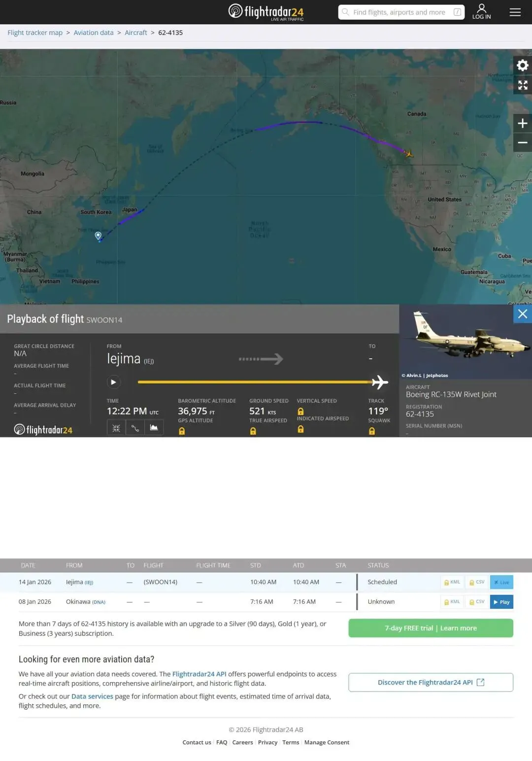Open the Data services link
Image resolution: width=532 pixels, height=761 pixels.
coord(92,696)
